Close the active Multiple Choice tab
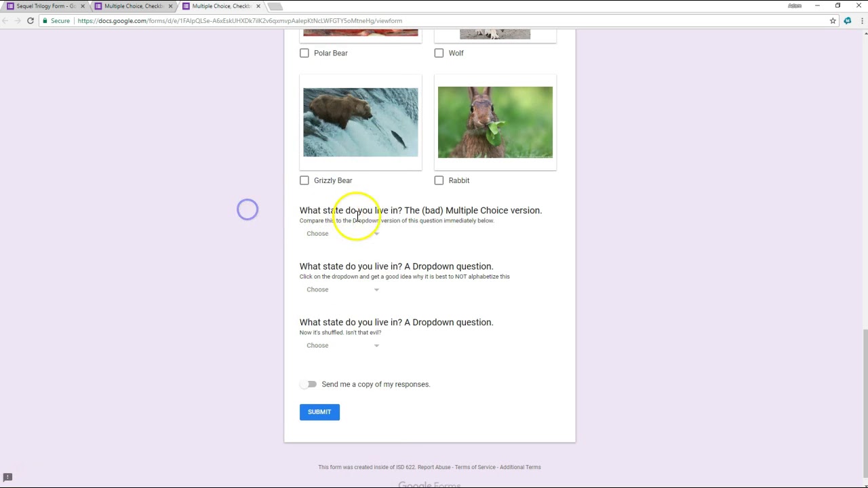This screenshot has width=868, height=488. coord(258,6)
